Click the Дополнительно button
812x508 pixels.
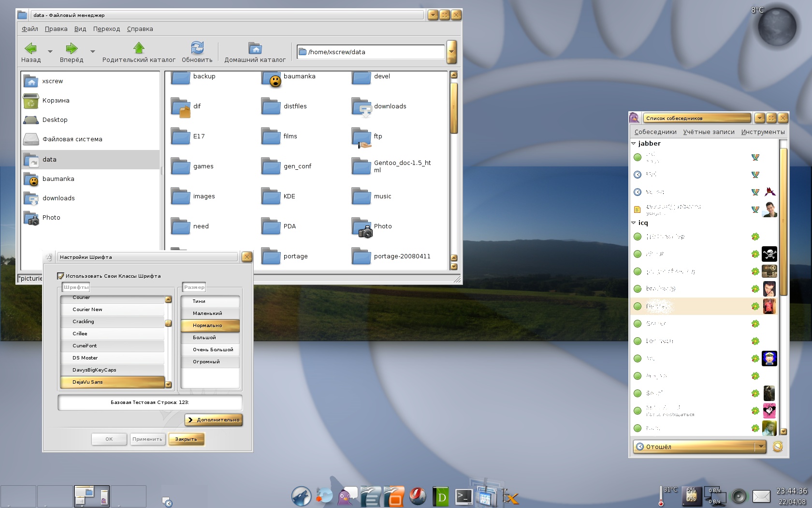pyautogui.click(x=214, y=420)
